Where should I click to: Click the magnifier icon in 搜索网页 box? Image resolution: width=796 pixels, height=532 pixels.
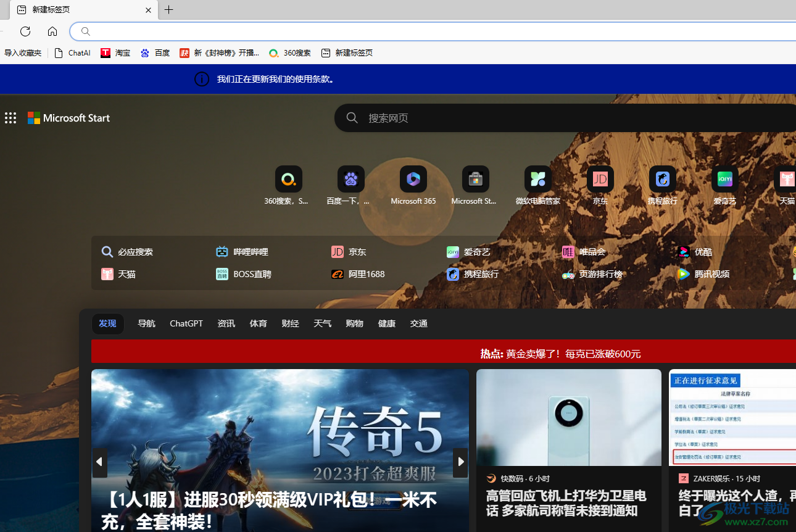pyautogui.click(x=352, y=118)
